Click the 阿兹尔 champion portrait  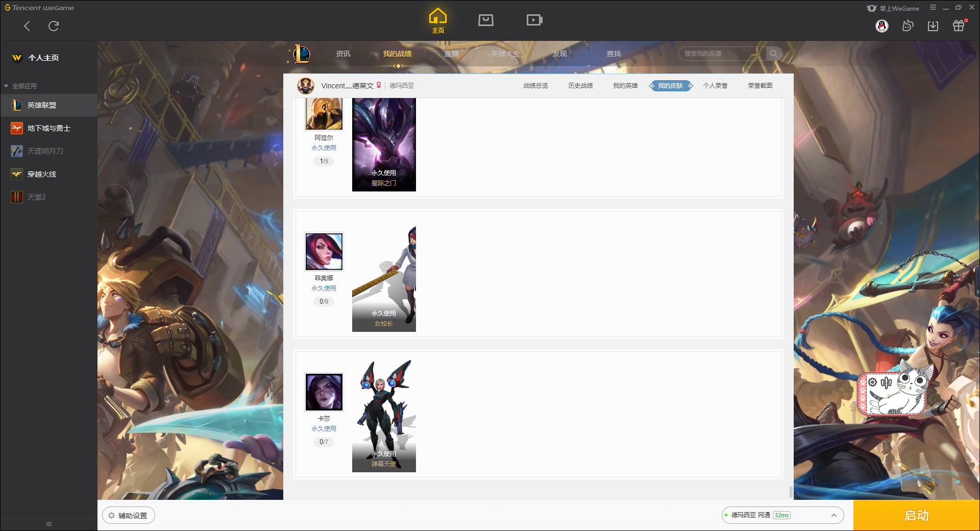click(x=324, y=114)
